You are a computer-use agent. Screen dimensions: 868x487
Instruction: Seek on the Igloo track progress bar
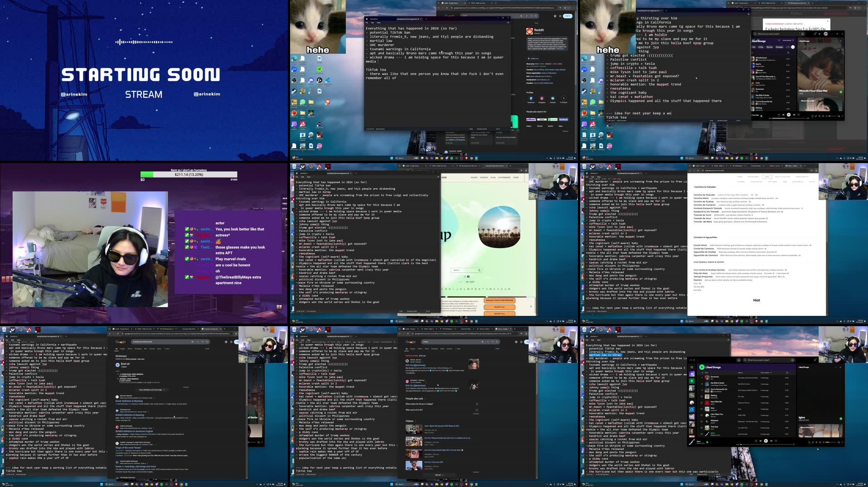(x=766, y=444)
